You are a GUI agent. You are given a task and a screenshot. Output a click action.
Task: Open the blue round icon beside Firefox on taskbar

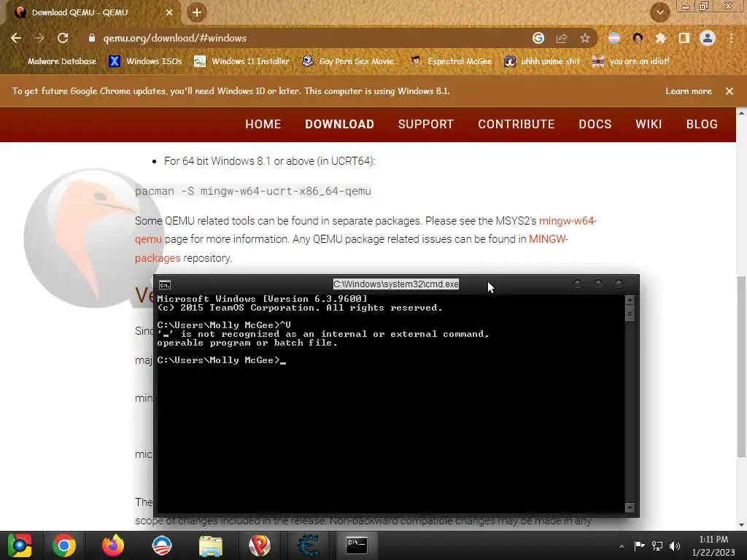pos(162,545)
